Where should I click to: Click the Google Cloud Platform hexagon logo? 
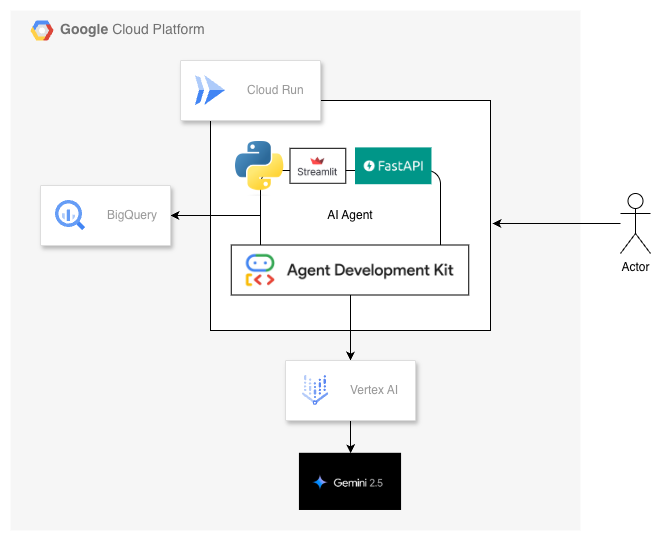[42, 30]
